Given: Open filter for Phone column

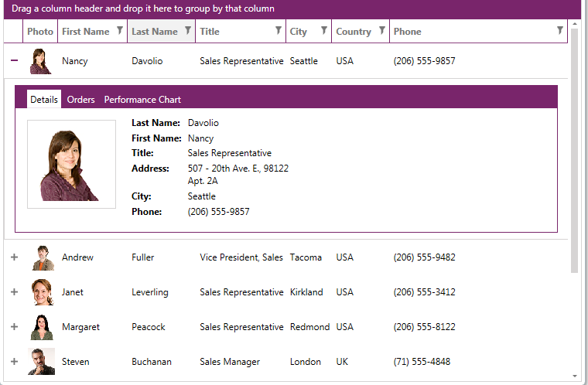Looking at the screenshot, I should (x=560, y=31).
